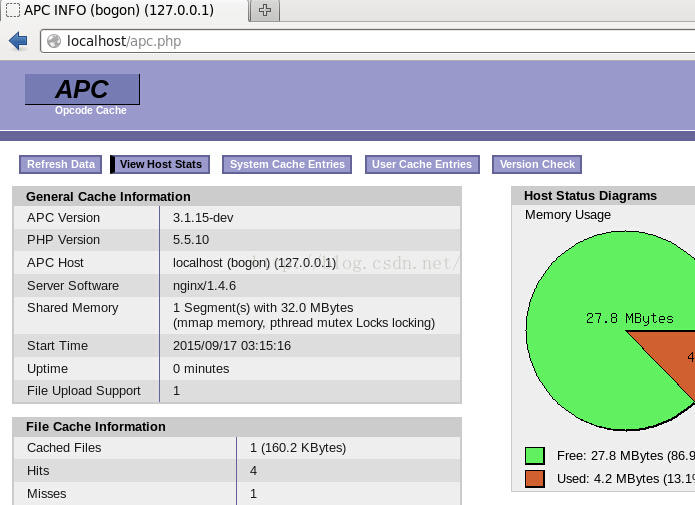Click the localhost/apc.php address bar
This screenshot has height=505, width=695.
coord(367,41)
